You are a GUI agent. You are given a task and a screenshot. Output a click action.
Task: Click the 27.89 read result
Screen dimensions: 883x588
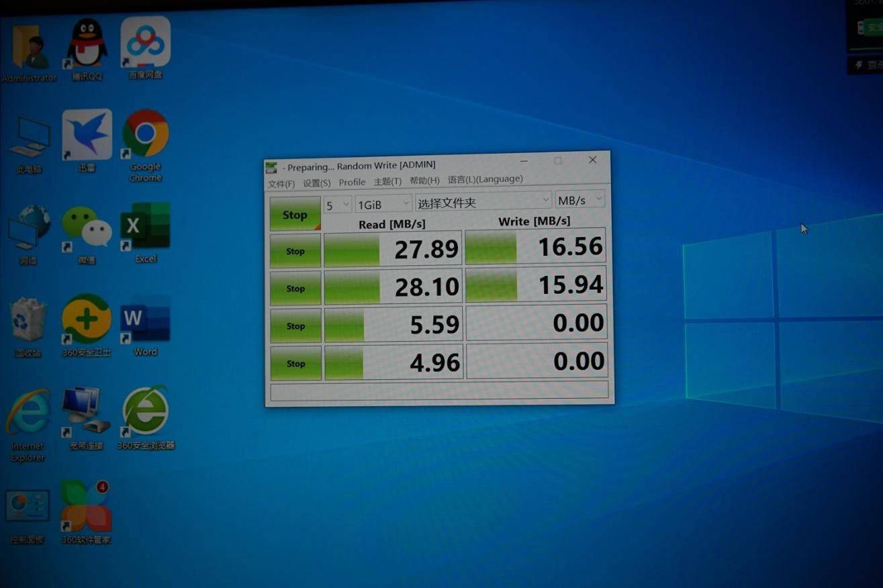click(393, 249)
